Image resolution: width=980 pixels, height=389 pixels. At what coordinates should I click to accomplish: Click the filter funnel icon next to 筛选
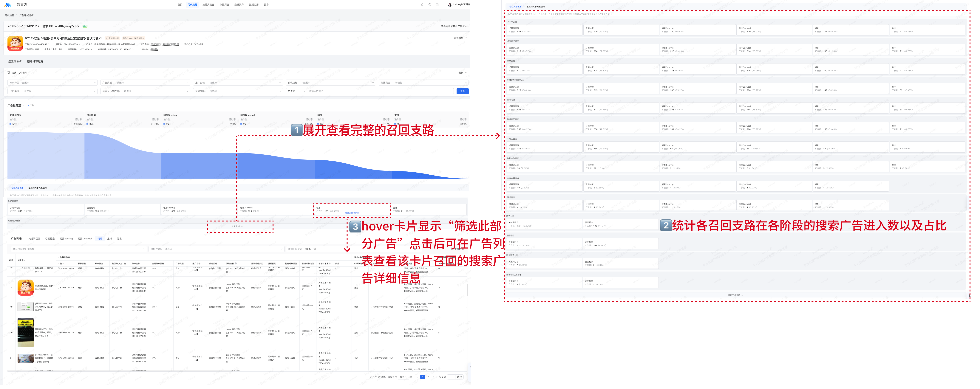click(9, 73)
